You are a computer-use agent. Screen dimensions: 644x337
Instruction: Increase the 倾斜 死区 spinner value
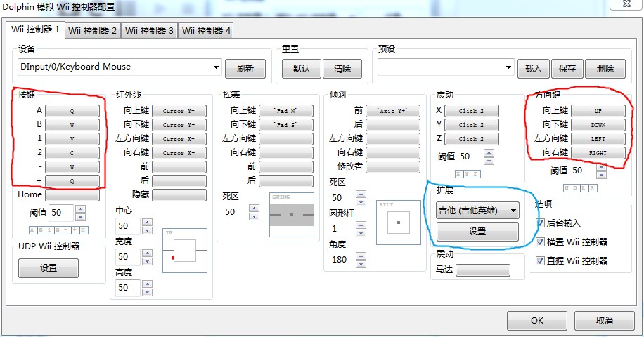coord(361,194)
